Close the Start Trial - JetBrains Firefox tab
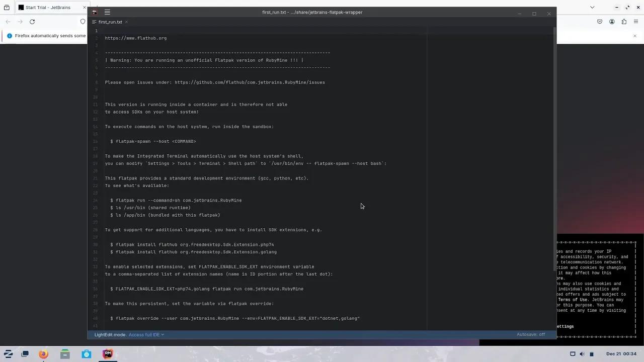 (84, 8)
